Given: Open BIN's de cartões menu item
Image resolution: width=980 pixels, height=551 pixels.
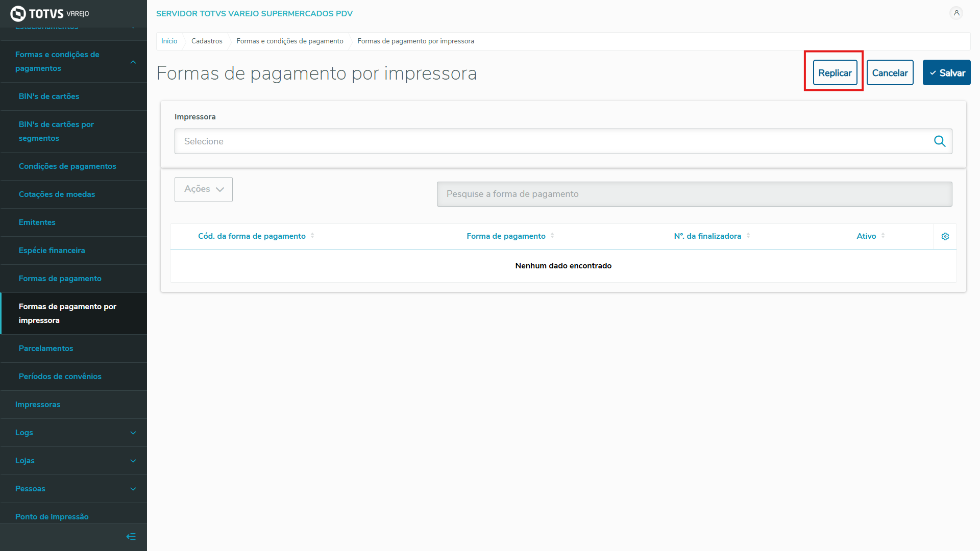Looking at the screenshot, I should (x=49, y=96).
